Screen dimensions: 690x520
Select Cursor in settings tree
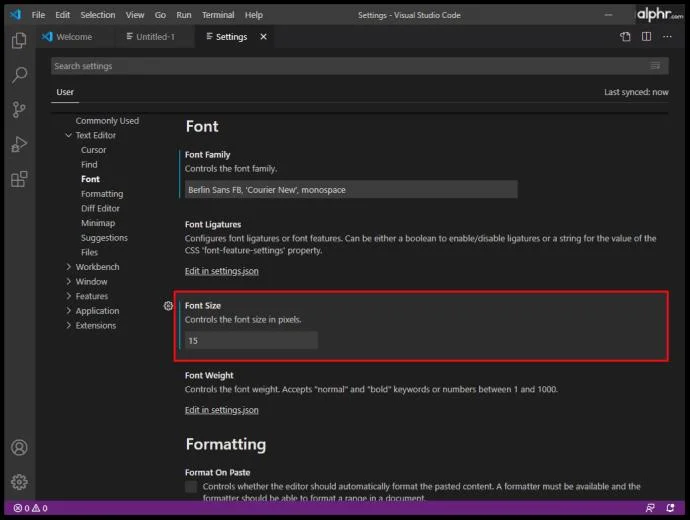tap(93, 150)
